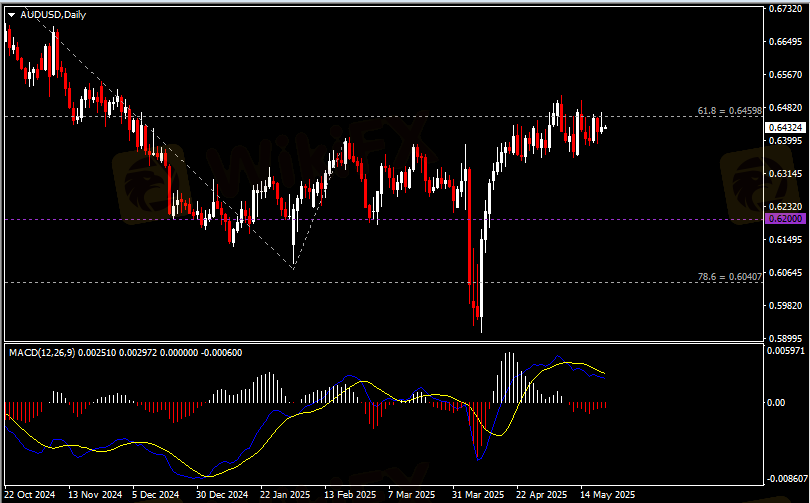The image size is (810, 503).
Task: Click the 22 Oct 2024 date label
Action: pyautogui.click(x=30, y=494)
